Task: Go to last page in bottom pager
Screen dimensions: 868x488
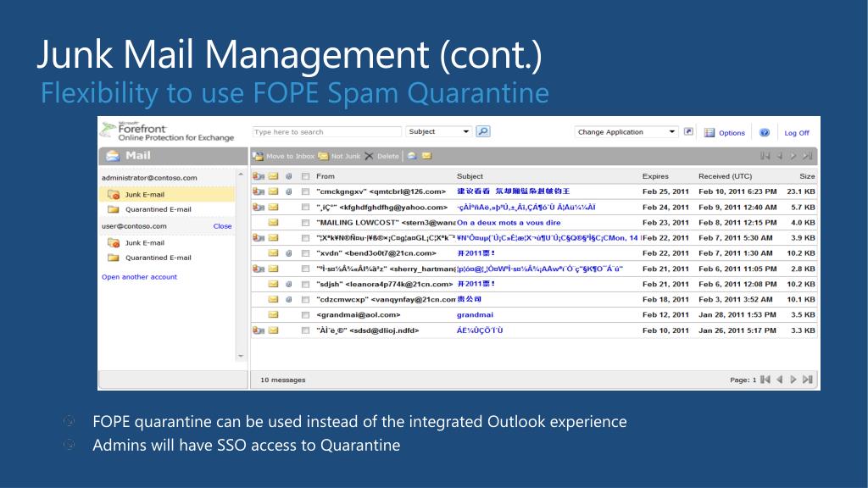Action: 808,380
